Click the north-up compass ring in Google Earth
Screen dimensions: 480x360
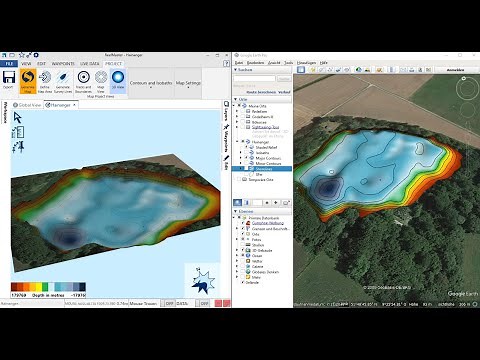(x=467, y=89)
